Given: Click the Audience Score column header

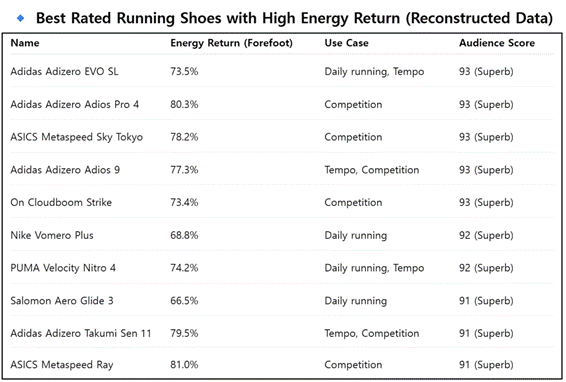Looking at the screenshot, I should click(x=497, y=43).
